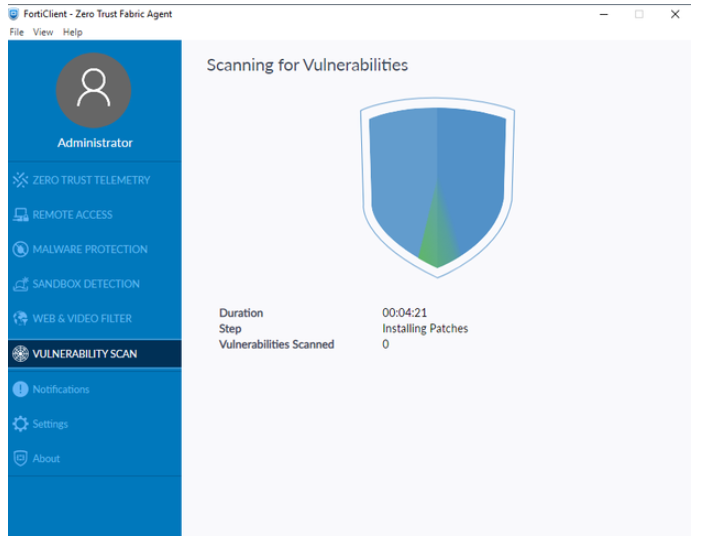Click the About shield icon
Image resolution: width=701 pixels, height=543 pixels.
[21, 459]
